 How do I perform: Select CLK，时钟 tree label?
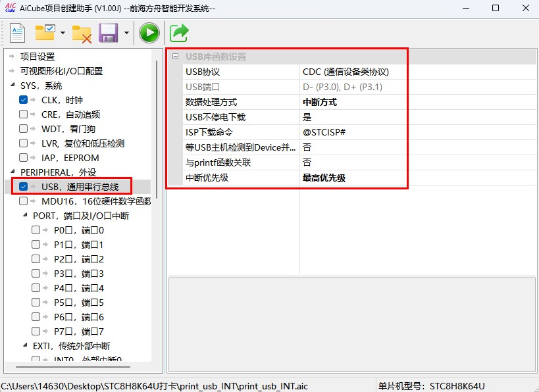pyautogui.click(x=63, y=100)
